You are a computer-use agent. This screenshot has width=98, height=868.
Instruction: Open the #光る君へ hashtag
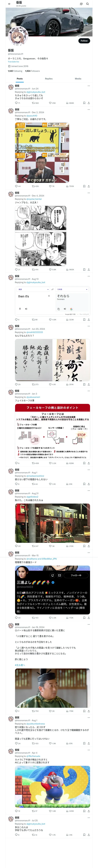[x=20, y=665]
